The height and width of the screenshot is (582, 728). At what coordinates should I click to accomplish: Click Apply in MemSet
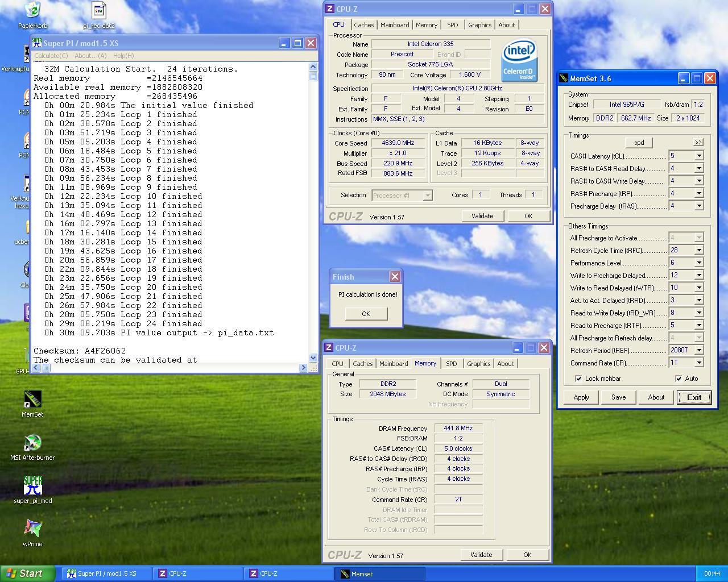(581, 397)
